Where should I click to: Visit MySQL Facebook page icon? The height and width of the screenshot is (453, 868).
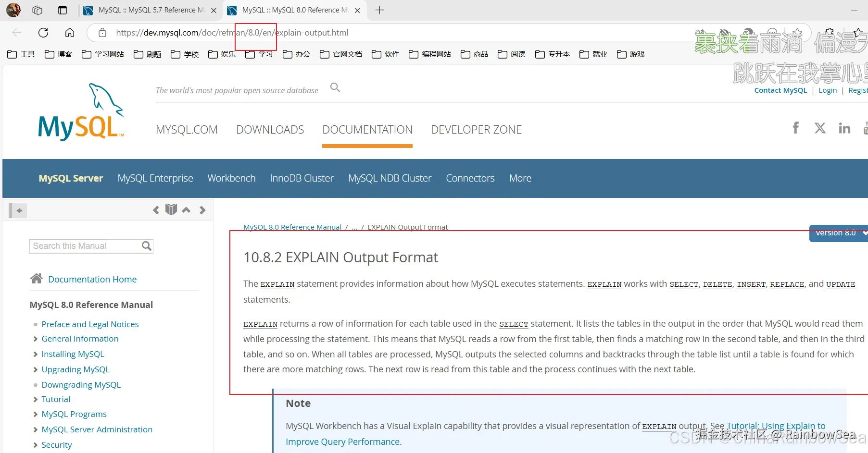pyautogui.click(x=796, y=128)
